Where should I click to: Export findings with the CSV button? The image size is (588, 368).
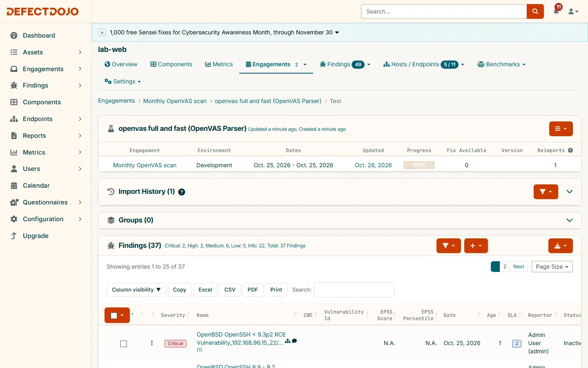pyautogui.click(x=230, y=290)
